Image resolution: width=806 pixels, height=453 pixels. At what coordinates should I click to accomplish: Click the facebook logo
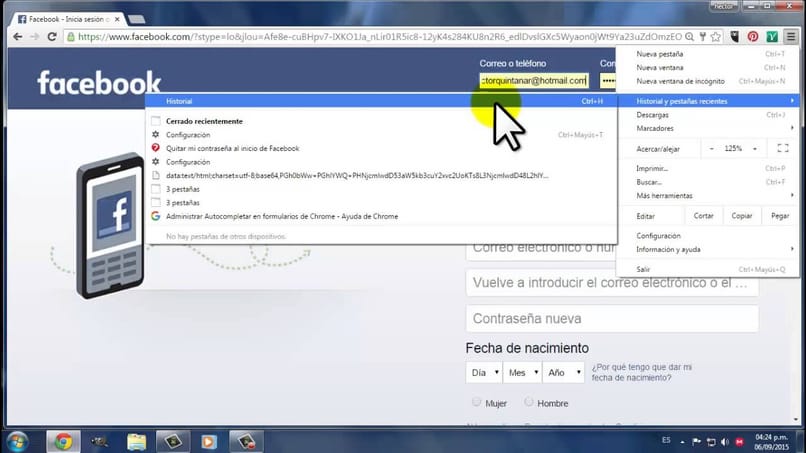99,83
